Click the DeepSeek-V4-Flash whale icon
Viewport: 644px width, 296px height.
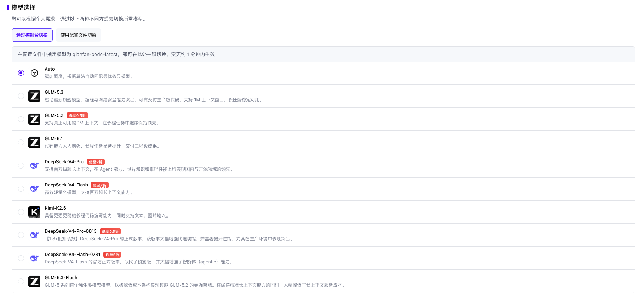(x=34, y=189)
